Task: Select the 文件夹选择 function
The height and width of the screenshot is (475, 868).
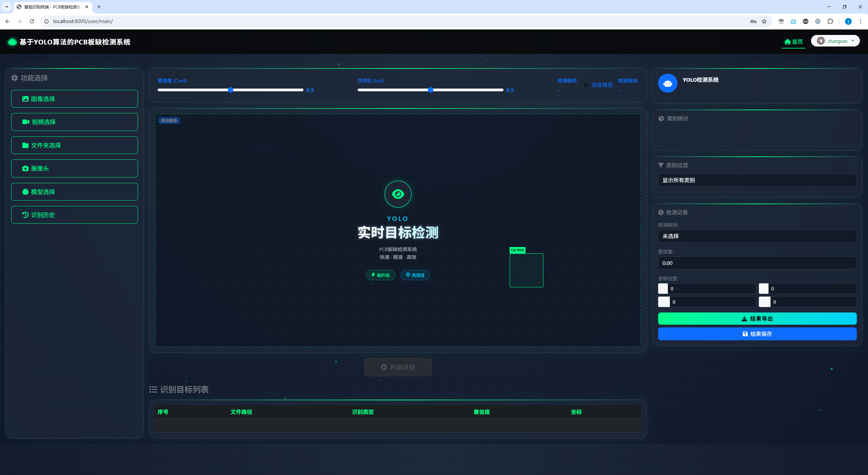Action: click(x=75, y=145)
